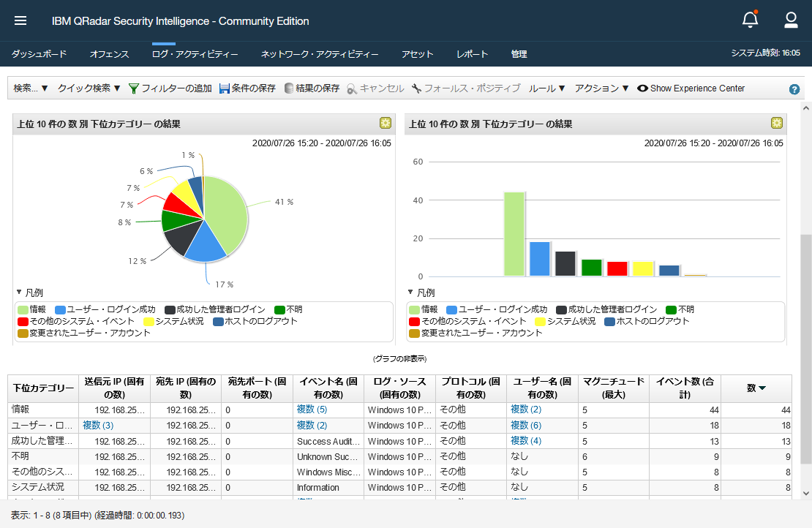Screen dimensions: 812x528
Task: Open the hamburger navigation menu
Action: [x=20, y=20]
